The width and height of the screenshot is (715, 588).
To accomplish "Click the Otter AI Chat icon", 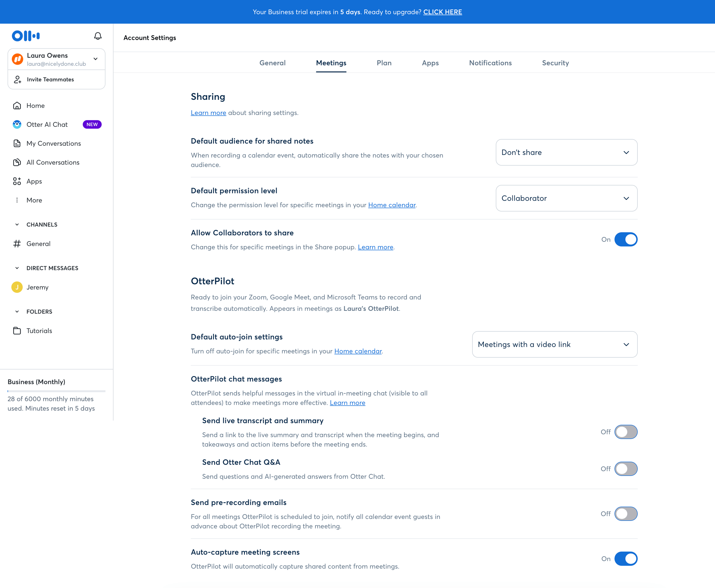I will (x=17, y=125).
